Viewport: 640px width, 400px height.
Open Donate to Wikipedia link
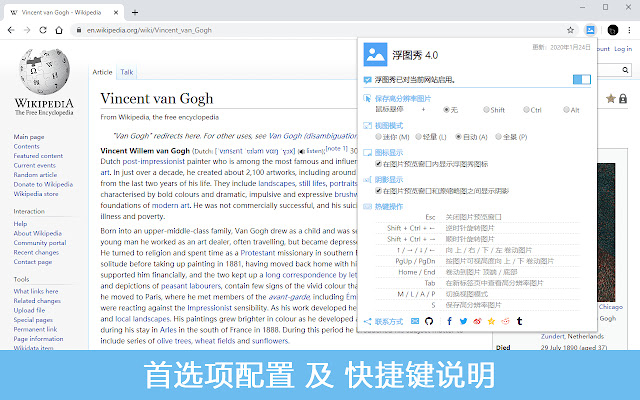coord(43,184)
